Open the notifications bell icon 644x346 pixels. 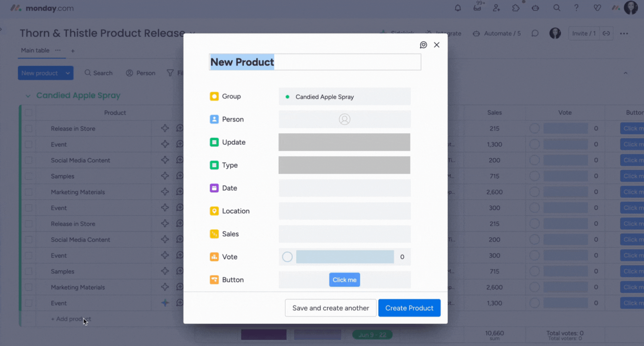pos(458,8)
